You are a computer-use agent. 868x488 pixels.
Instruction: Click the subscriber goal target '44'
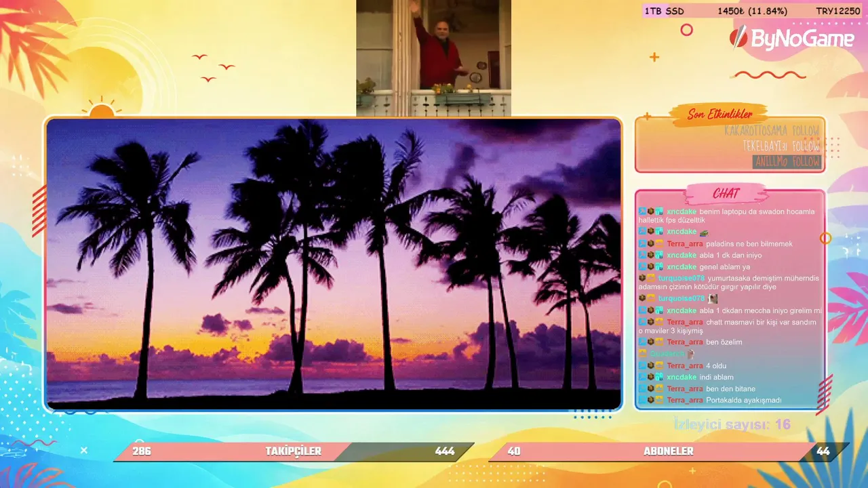[823, 451]
